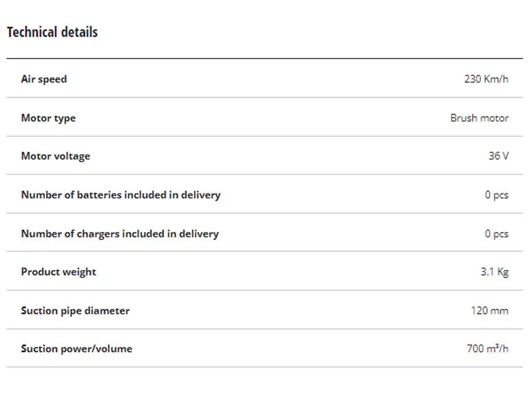Click the 700 m³/h value
Screen dimensions: 532x414
point(488,349)
